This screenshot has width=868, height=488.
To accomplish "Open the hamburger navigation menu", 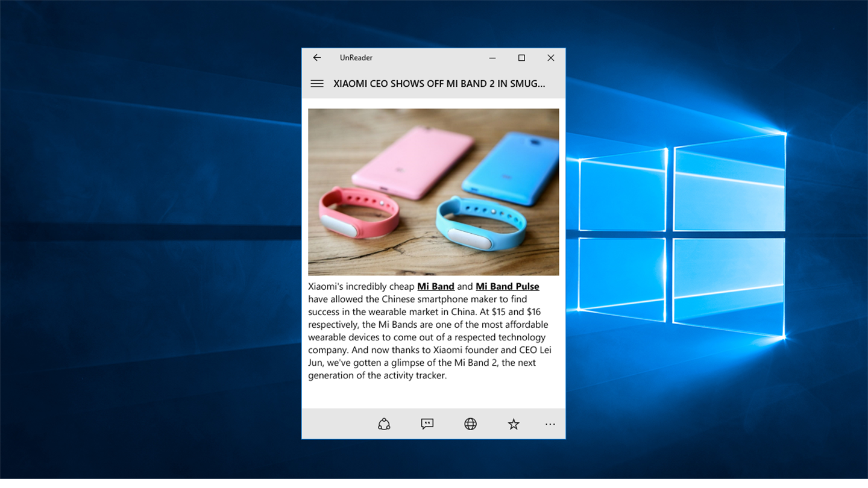I will [317, 84].
